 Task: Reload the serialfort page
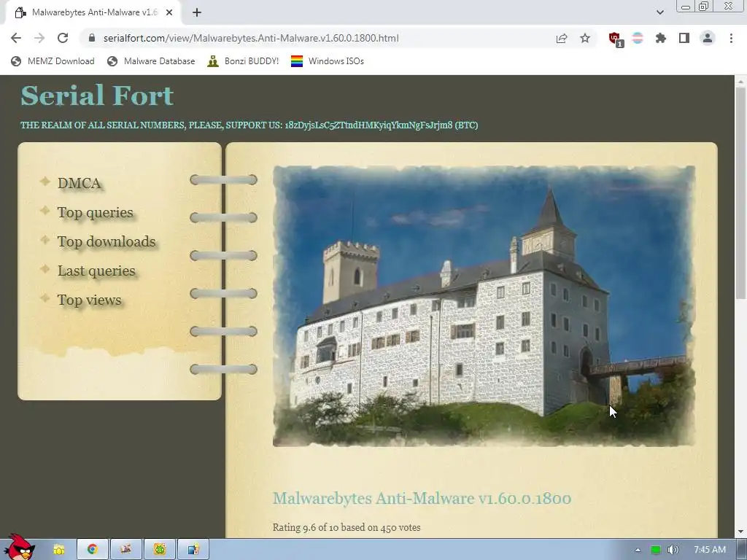coord(63,38)
